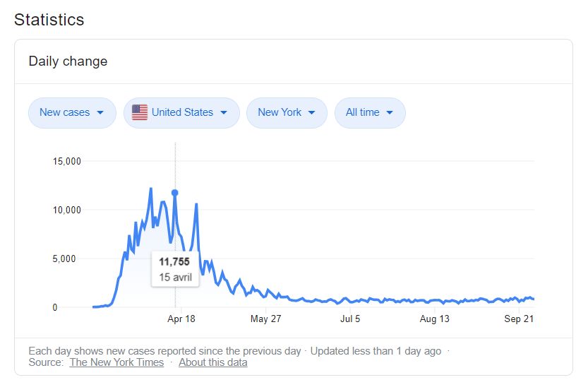Click the arrow beside New cases

tap(100, 112)
